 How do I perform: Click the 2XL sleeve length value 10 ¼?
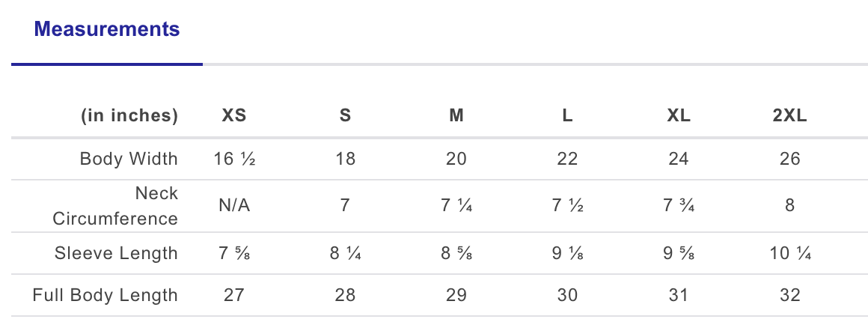pyautogui.click(x=790, y=253)
